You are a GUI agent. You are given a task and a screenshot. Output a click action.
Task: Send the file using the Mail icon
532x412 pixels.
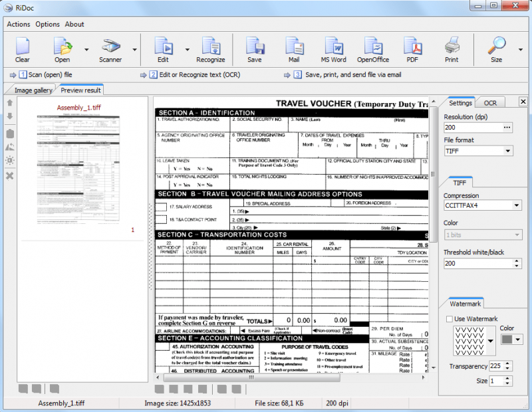(294, 50)
